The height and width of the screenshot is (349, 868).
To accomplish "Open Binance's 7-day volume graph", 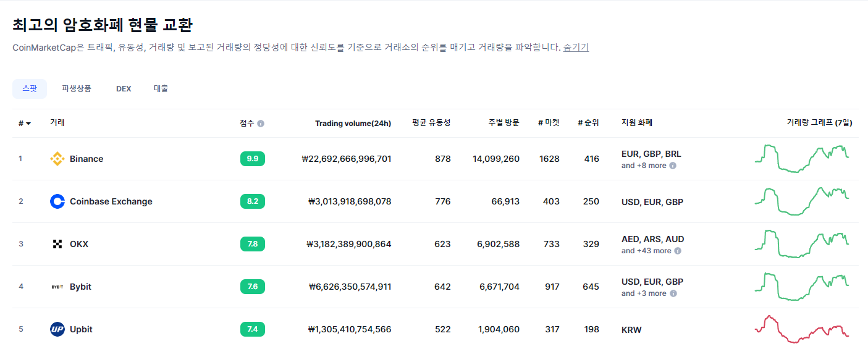I will click(802, 159).
